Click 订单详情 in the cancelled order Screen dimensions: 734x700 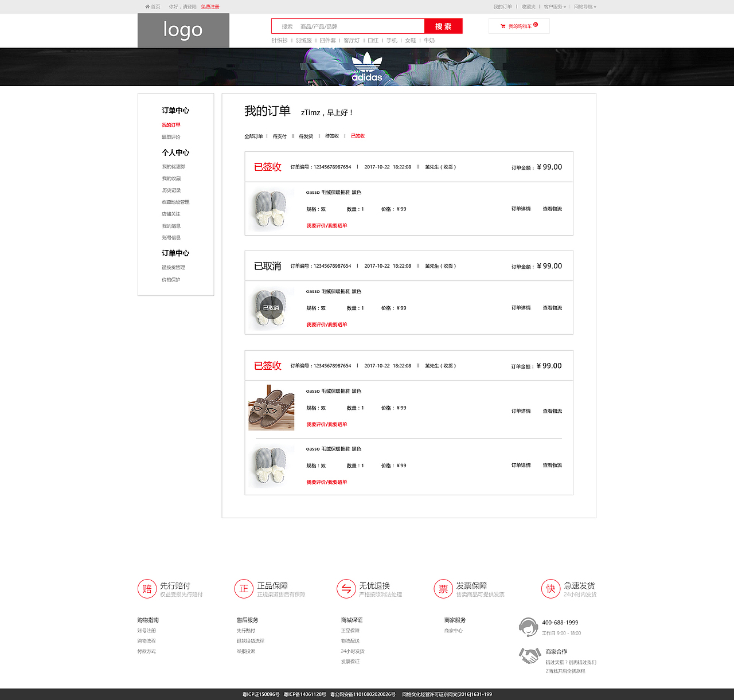tap(521, 308)
